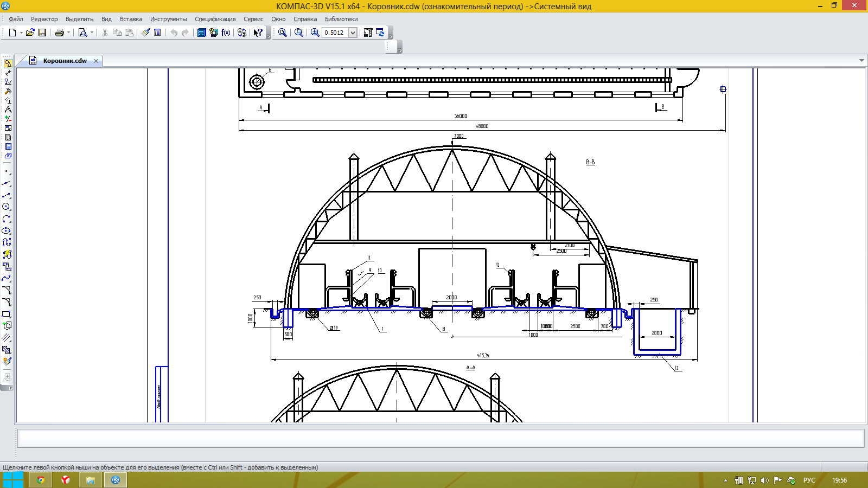Click the Zoom in plus magnifier icon
The image size is (868, 488).
pos(315,33)
